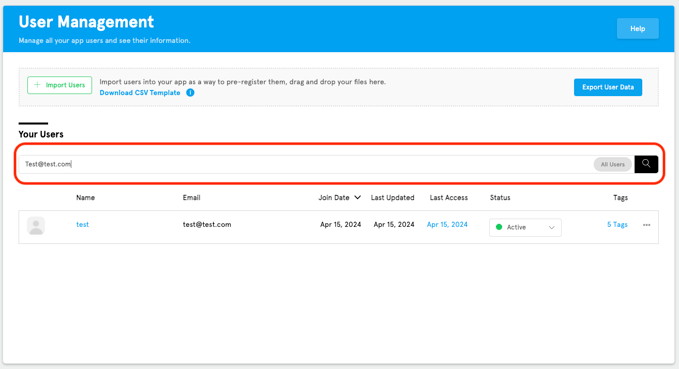Click the Tags column header
The height and width of the screenshot is (369, 679).
(x=620, y=197)
